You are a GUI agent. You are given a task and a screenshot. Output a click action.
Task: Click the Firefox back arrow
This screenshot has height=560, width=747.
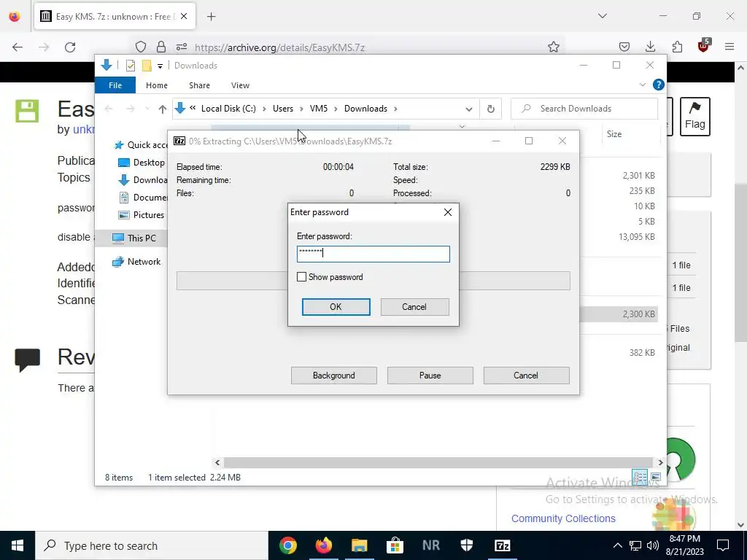point(18,47)
